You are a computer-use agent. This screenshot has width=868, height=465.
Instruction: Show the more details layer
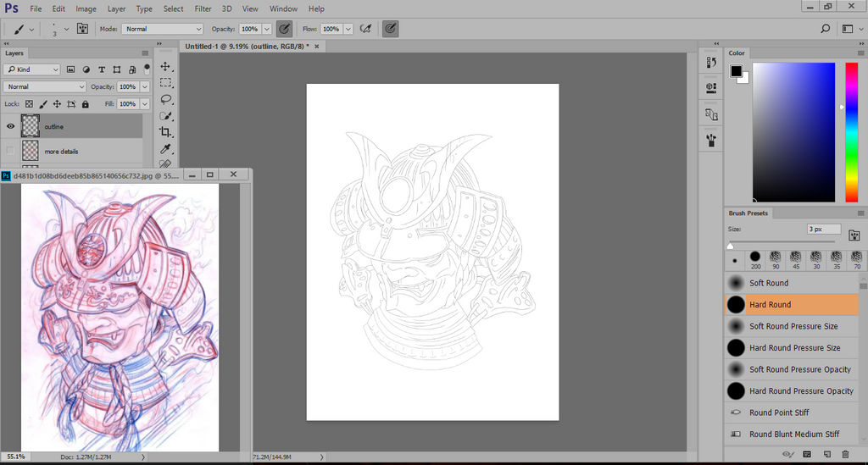click(10, 151)
